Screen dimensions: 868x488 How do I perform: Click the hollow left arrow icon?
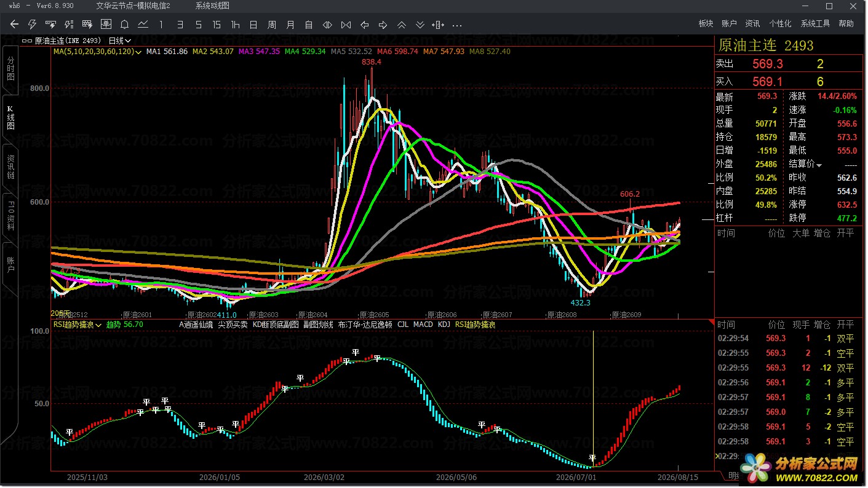364,25
